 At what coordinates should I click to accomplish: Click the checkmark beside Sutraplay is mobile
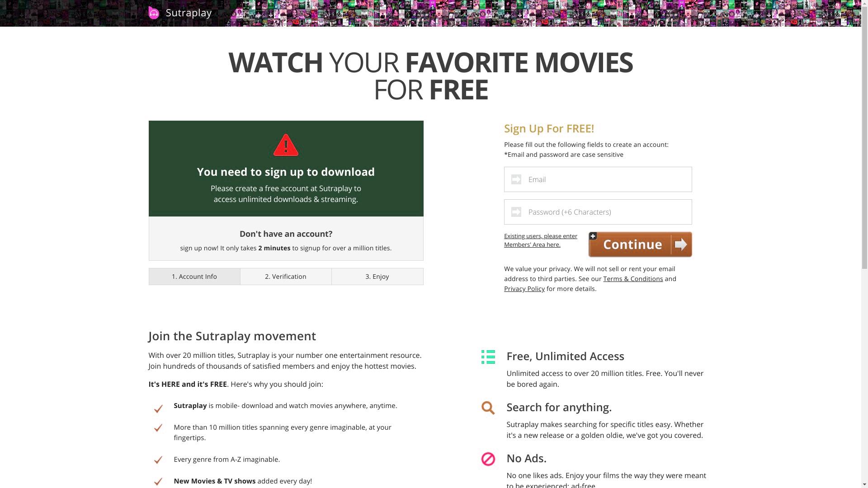(x=158, y=408)
